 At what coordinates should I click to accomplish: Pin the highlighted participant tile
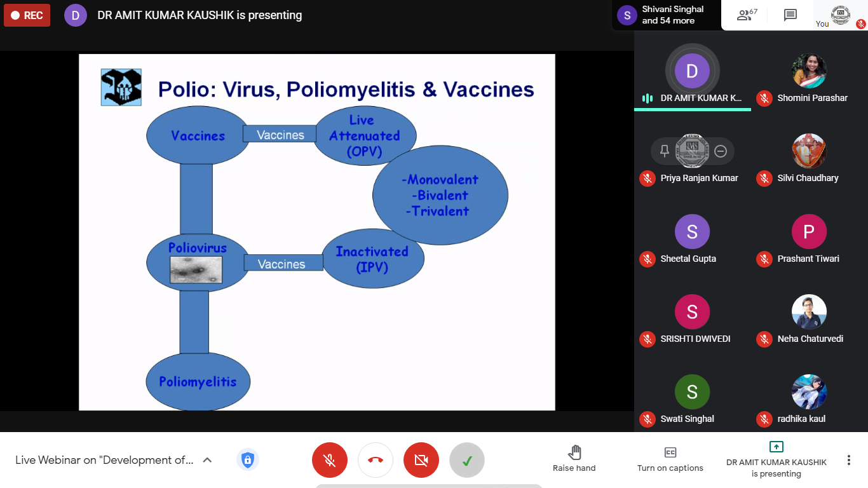click(665, 151)
